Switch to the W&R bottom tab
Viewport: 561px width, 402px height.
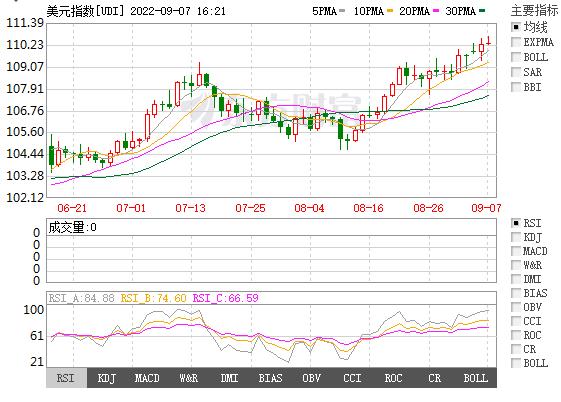pos(189,378)
